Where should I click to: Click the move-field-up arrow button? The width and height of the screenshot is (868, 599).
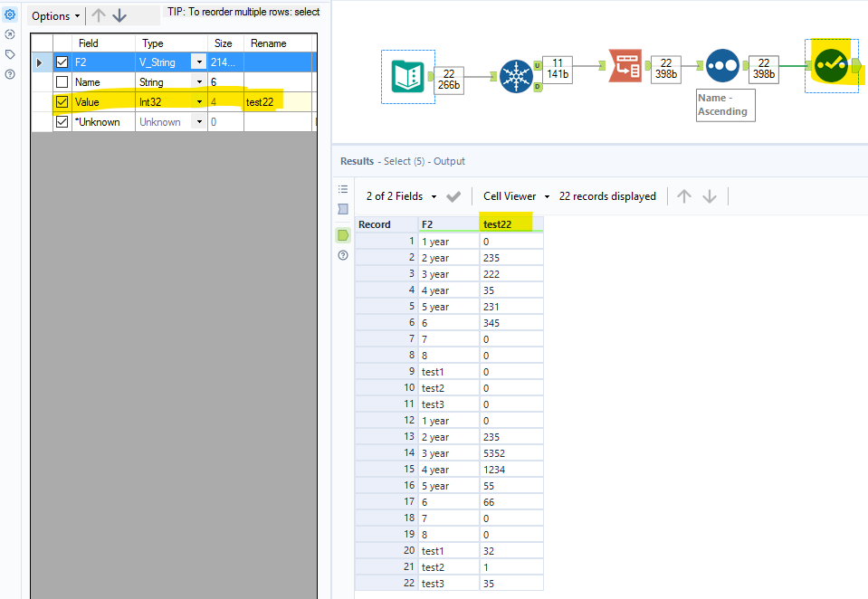pos(99,15)
